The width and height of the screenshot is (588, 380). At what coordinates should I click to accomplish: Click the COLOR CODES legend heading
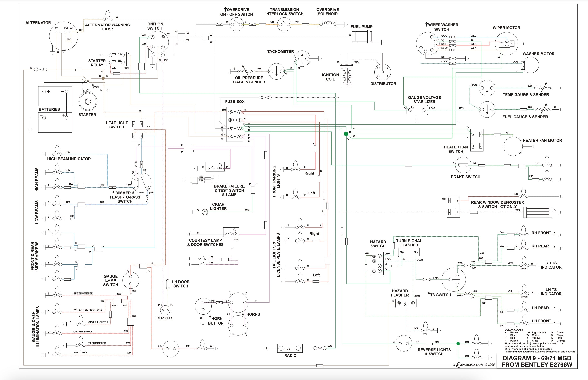[514, 330]
